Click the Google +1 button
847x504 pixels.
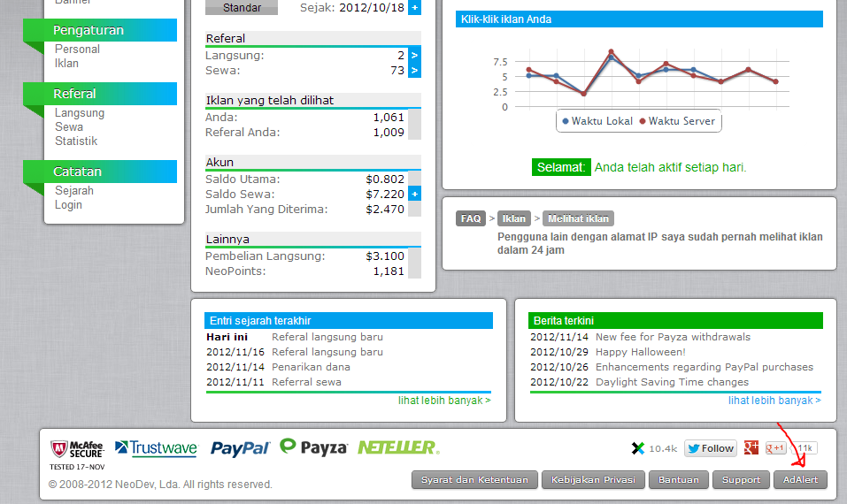775,448
